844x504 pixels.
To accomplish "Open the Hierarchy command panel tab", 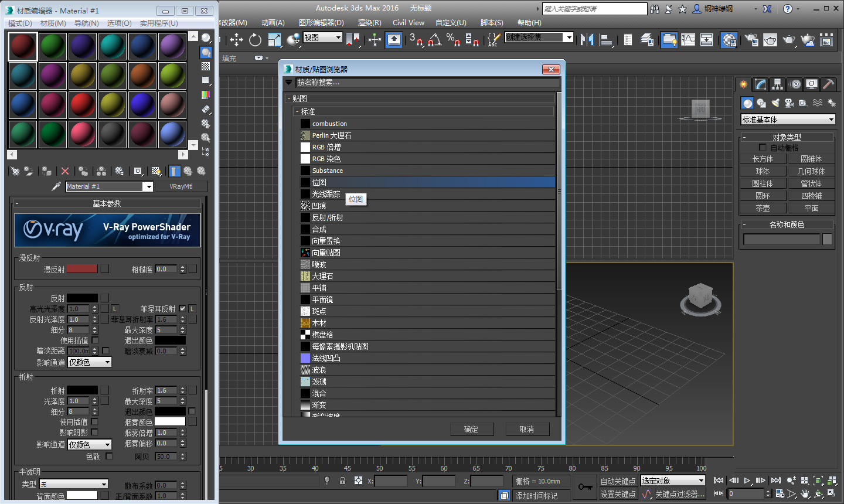I will [777, 84].
